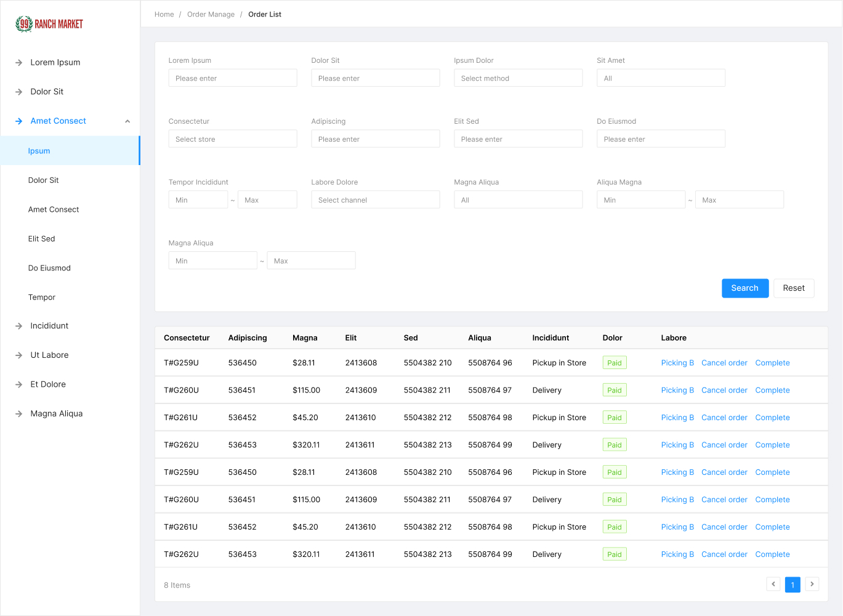The height and width of the screenshot is (616, 843).
Task: Go to Home breadcrumb
Action: tap(164, 14)
